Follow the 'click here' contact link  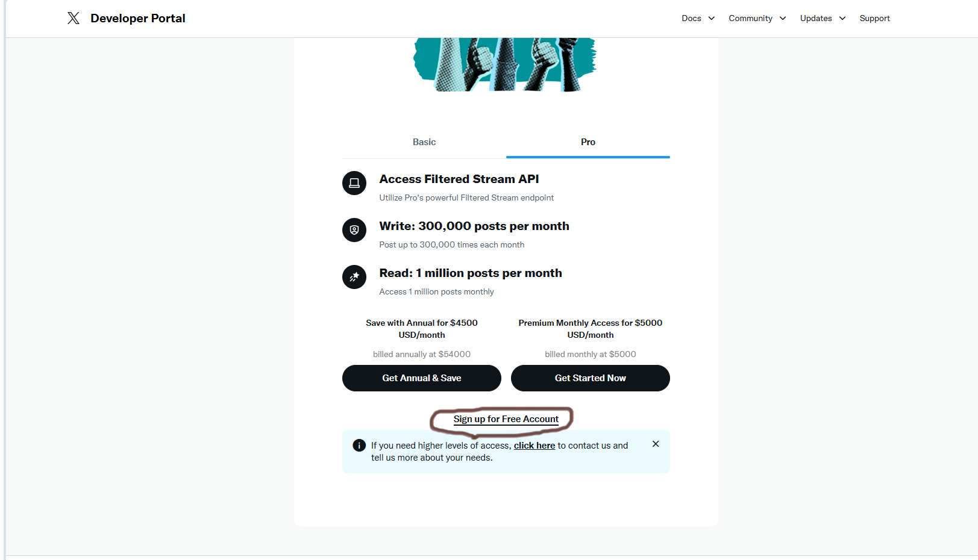(x=534, y=446)
